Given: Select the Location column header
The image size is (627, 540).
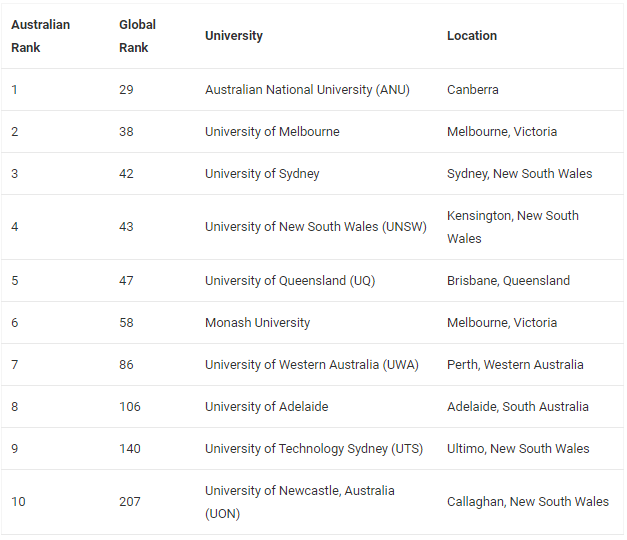Looking at the screenshot, I should (x=472, y=36).
